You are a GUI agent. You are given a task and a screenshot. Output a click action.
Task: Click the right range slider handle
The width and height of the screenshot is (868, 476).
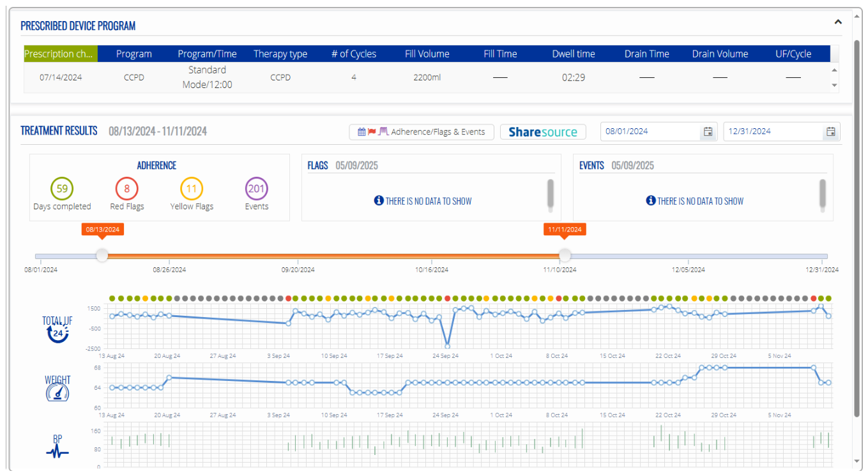pyautogui.click(x=565, y=256)
